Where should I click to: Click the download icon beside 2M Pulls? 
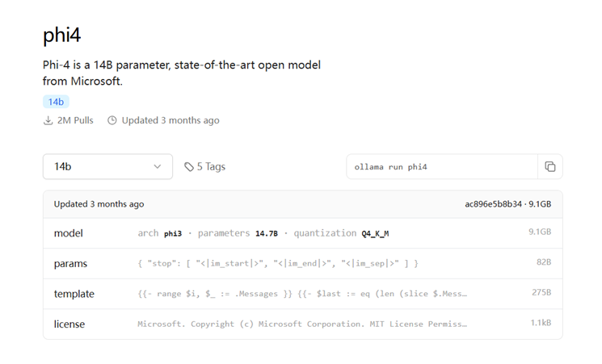[48, 120]
